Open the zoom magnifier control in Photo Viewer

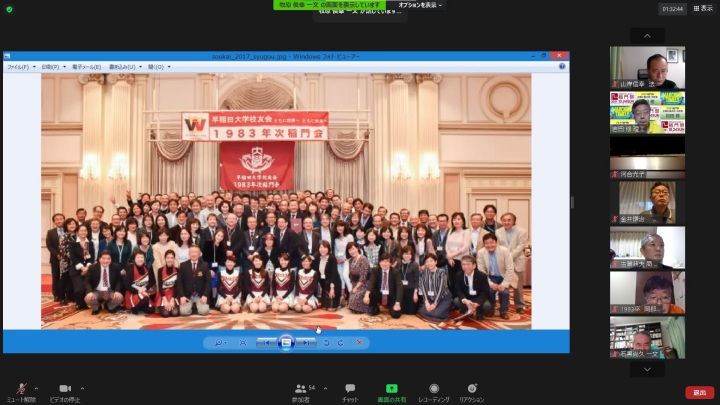click(x=220, y=343)
